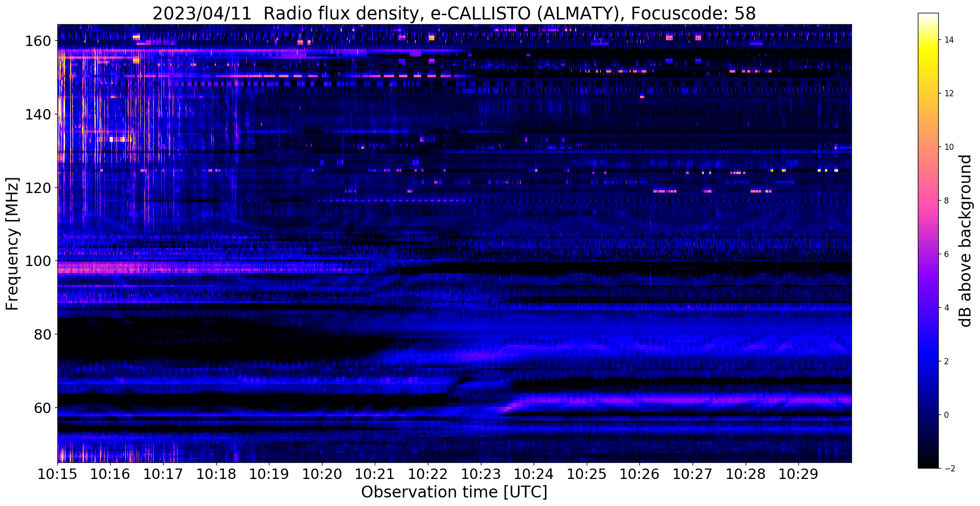Click the 10:21 time tick label

(375, 474)
